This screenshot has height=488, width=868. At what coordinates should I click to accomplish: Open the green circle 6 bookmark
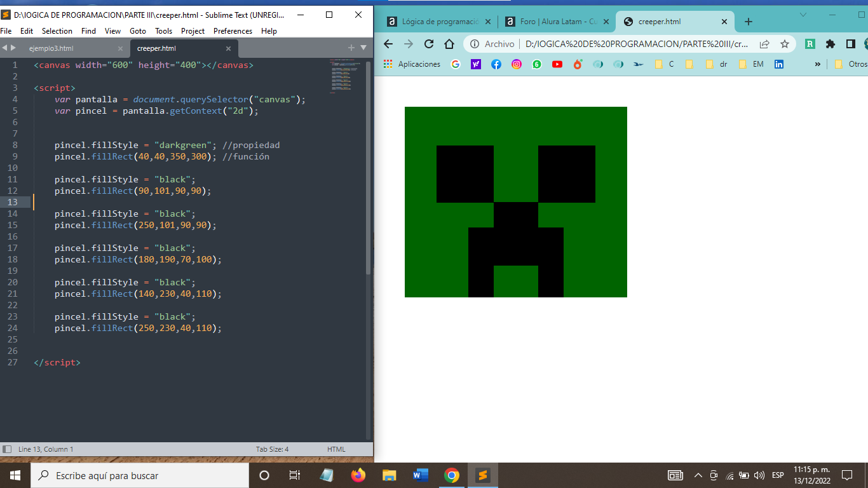(537, 64)
